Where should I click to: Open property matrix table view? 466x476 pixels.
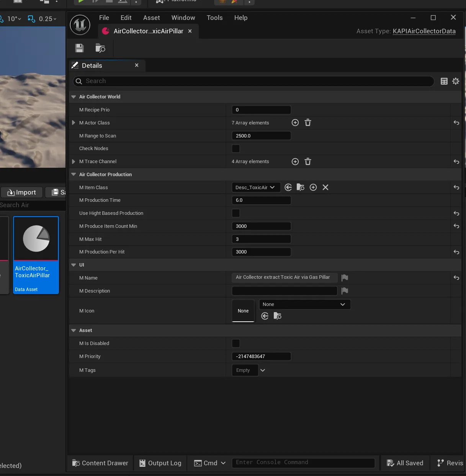click(x=444, y=81)
